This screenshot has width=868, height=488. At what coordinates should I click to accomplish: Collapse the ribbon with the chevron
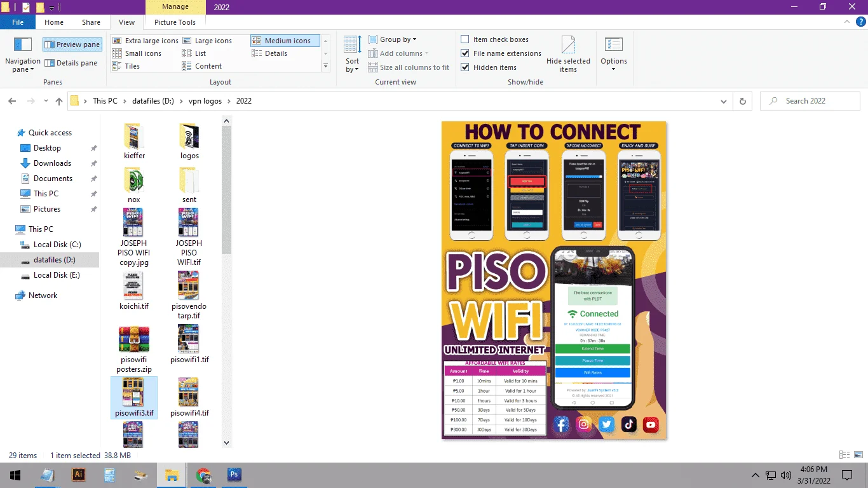click(846, 22)
